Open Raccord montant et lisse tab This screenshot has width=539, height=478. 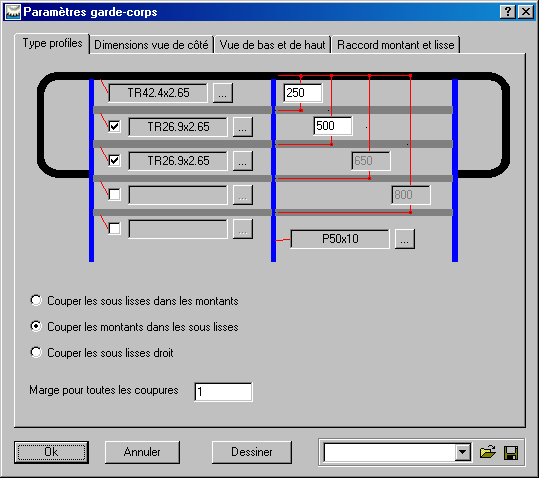point(396,45)
